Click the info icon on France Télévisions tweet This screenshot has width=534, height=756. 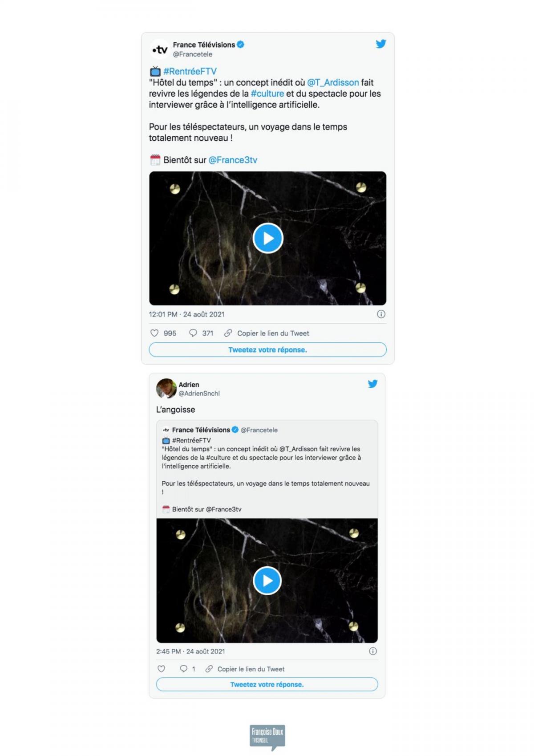tap(381, 314)
